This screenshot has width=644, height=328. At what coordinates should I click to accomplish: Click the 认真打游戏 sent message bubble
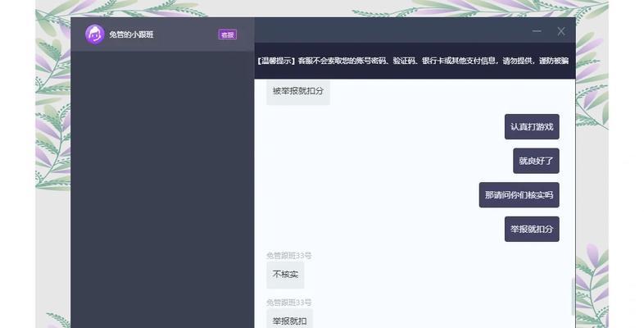point(532,127)
